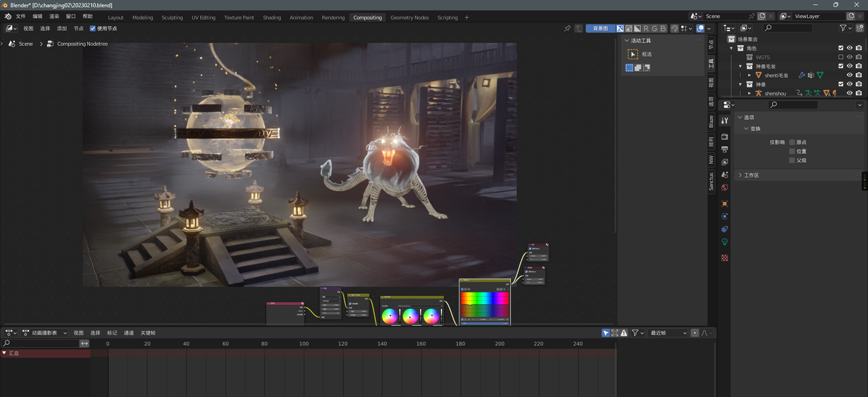Click the new collection icon in outliner
The width and height of the screenshot is (868, 397).
(x=859, y=28)
